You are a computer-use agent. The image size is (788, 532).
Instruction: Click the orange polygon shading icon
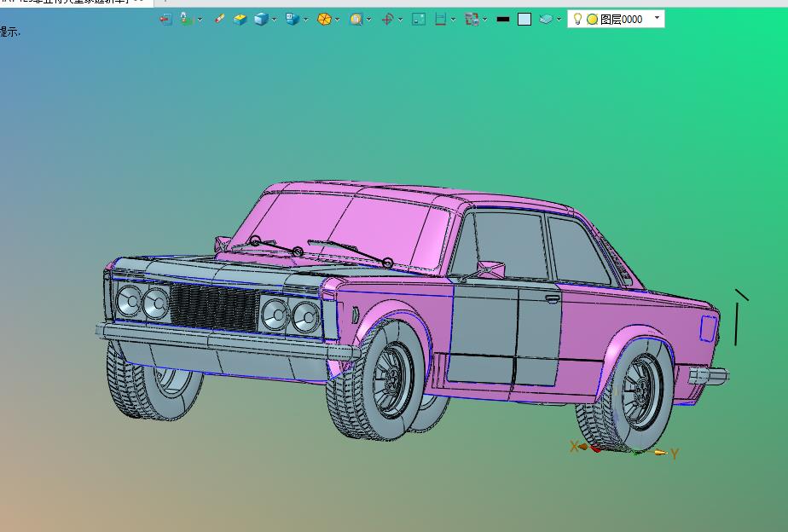click(325, 19)
